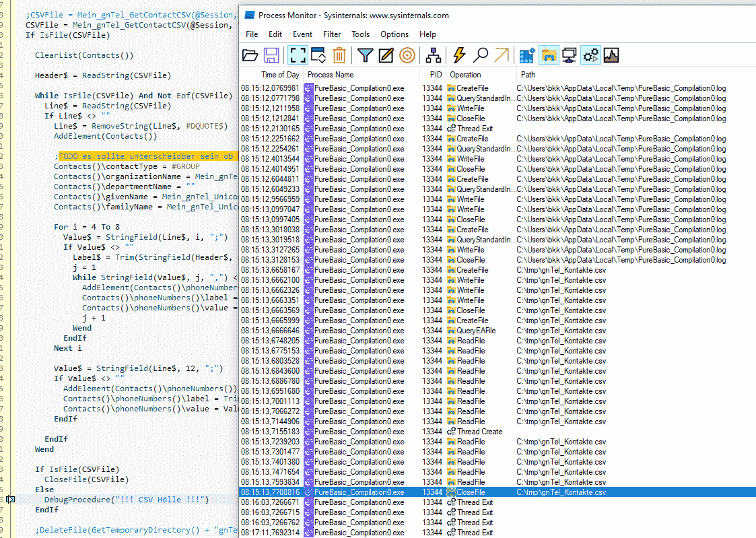Click the line marker icon beside DebugProcedure in editor
The image size is (756, 538).
[10, 500]
